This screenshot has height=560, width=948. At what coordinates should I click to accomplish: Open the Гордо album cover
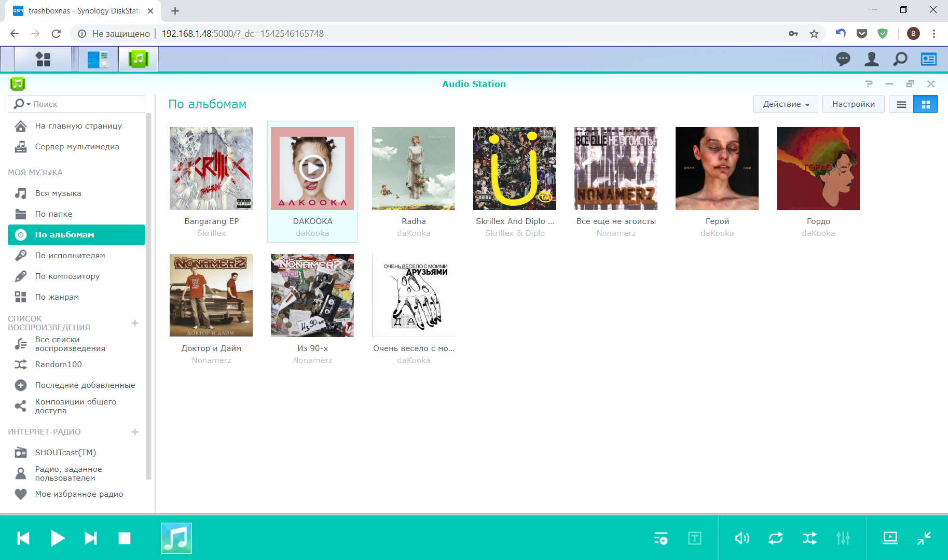tap(818, 169)
